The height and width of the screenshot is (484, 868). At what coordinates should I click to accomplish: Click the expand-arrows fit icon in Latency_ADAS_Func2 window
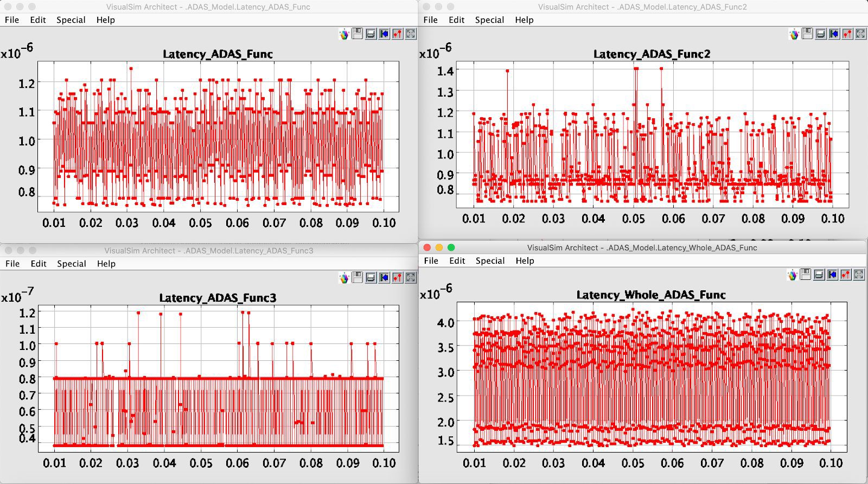point(860,34)
